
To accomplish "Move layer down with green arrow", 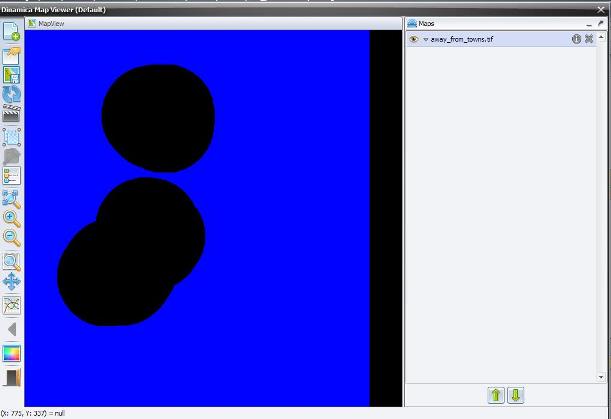I will pyautogui.click(x=515, y=395).
